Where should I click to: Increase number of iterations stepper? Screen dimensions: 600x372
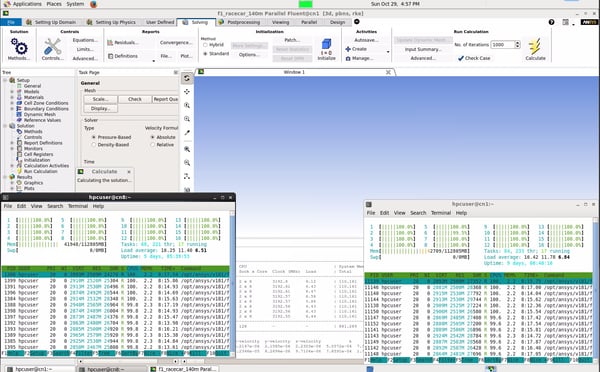click(x=517, y=42)
